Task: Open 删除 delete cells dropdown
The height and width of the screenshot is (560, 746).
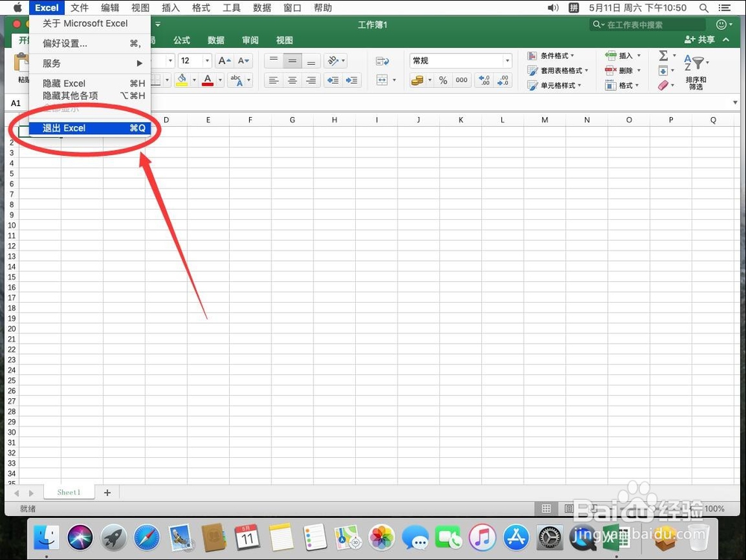Action: [x=623, y=70]
